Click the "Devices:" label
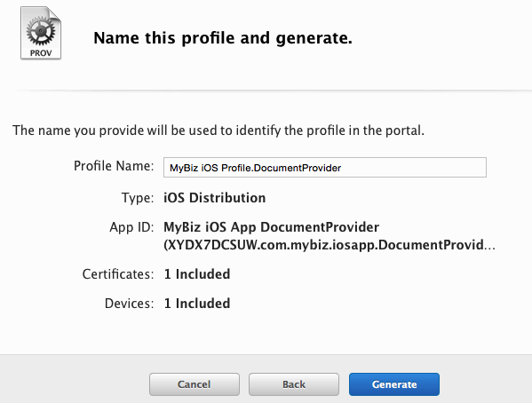This screenshot has height=403, width=532. pyautogui.click(x=130, y=304)
